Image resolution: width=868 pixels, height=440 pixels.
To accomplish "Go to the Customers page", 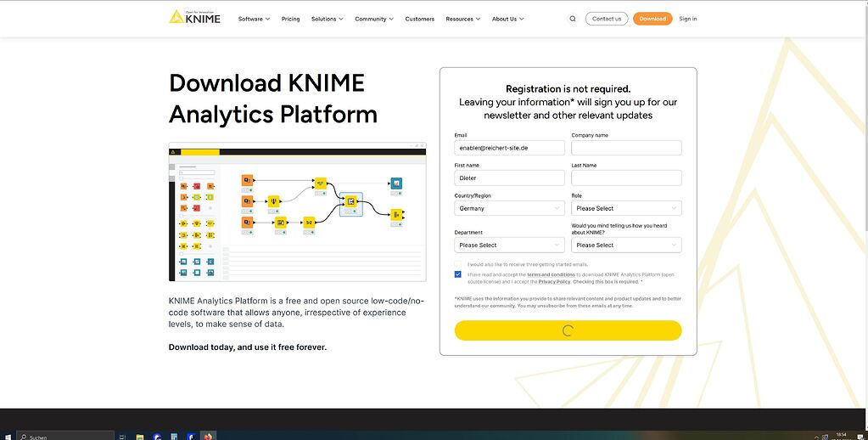I will [420, 19].
